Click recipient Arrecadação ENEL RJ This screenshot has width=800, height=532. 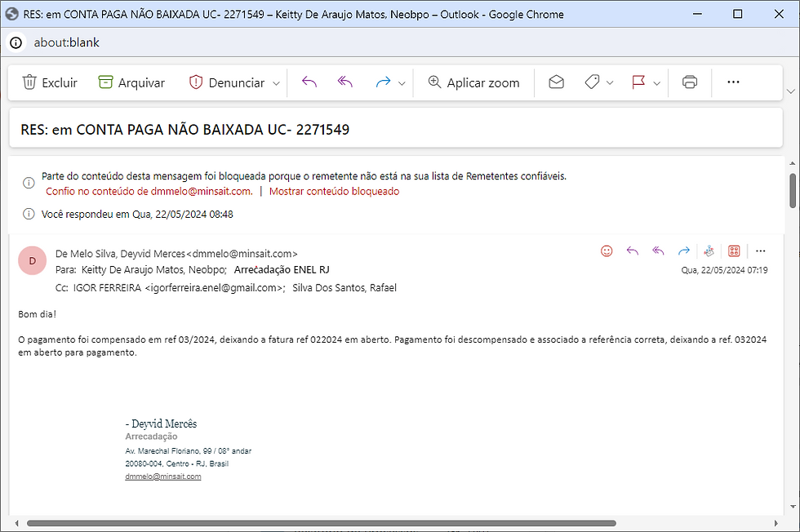[x=282, y=270]
